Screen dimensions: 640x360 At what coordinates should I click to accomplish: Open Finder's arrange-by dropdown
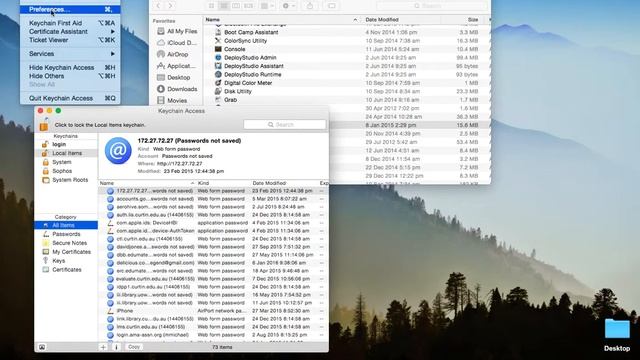(x=268, y=6)
